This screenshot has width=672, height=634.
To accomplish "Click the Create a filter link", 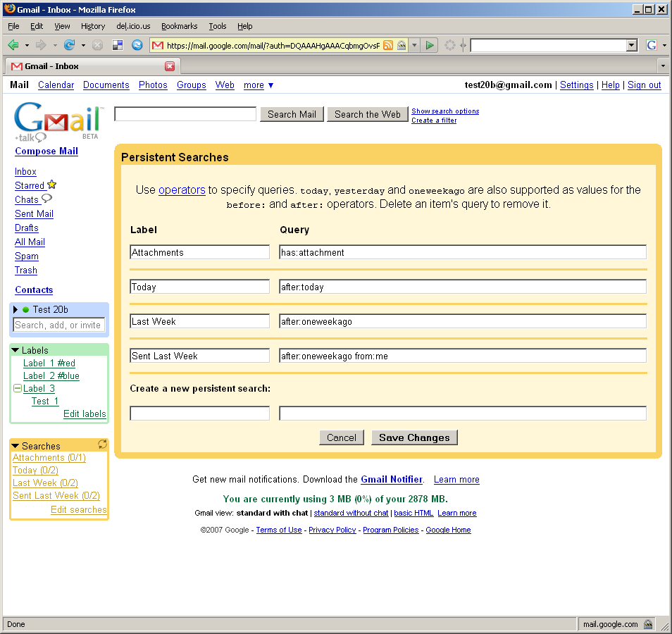I will click(434, 120).
